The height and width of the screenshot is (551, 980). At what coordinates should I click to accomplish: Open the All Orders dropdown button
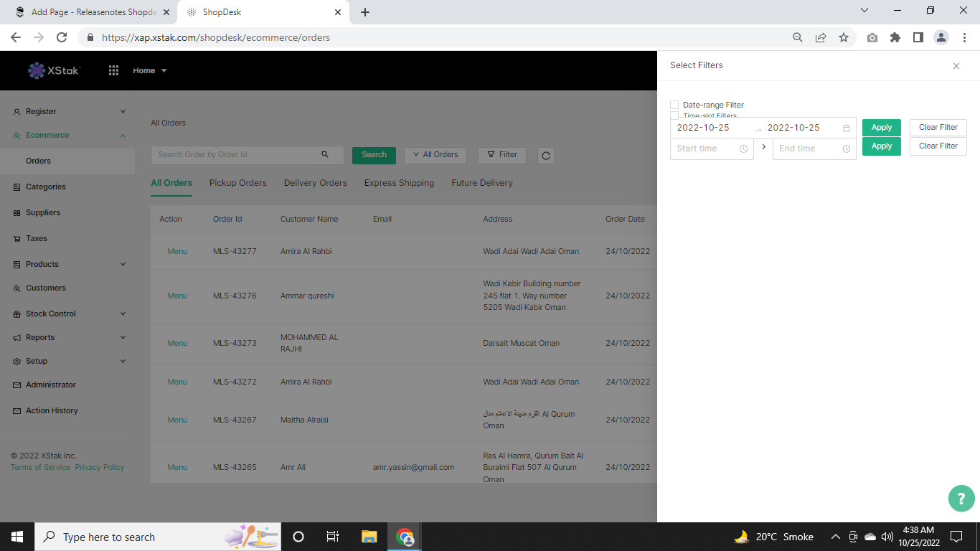[435, 154]
